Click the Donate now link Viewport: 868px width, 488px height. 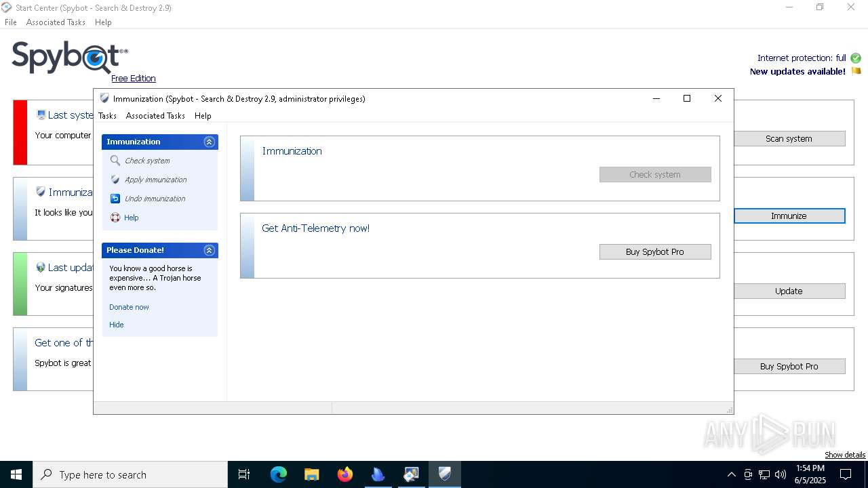(129, 307)
